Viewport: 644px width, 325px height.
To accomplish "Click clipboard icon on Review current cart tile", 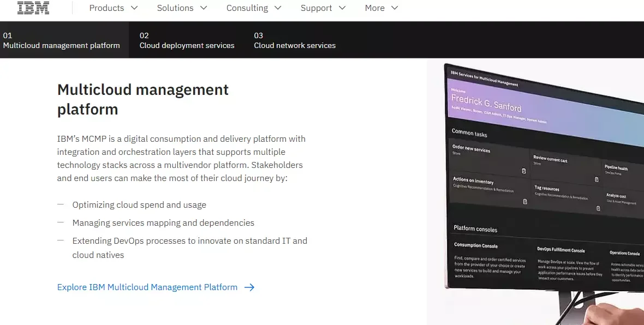I will click(x=597, y=179).
